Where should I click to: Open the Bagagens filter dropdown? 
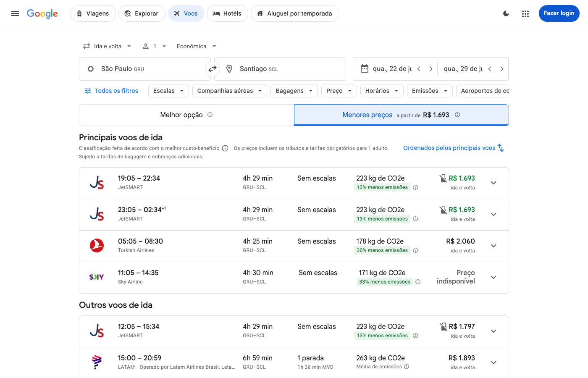pos(294,91)
